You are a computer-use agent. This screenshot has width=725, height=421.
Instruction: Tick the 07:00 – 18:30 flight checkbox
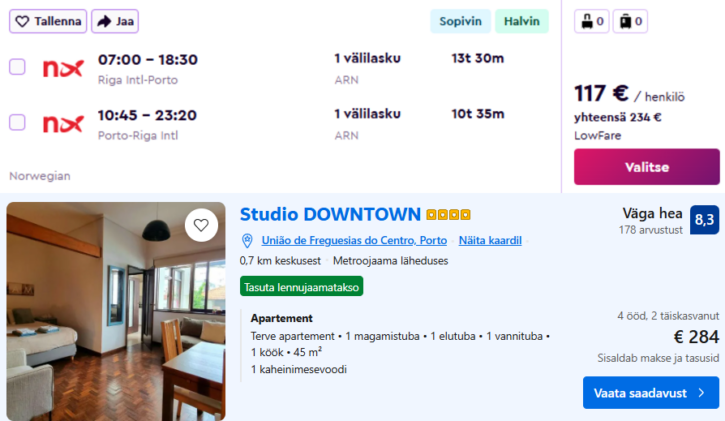(17, 67)
